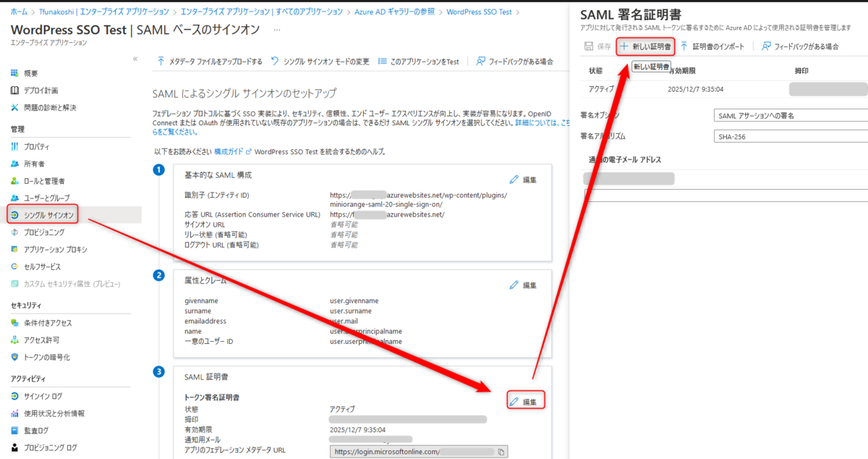
Task: Open Azure AD ギャラリーの参照 breadcrumb
Action: tap(395, 12)
